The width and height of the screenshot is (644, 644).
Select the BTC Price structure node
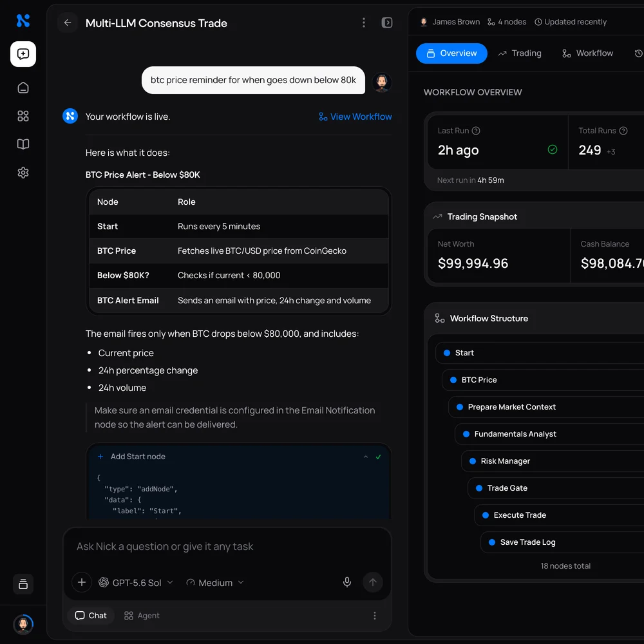[543, 380]
